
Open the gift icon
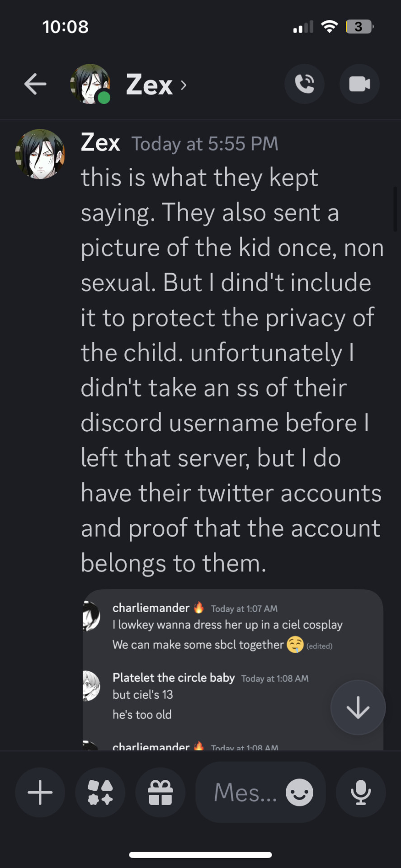point(160,793)
